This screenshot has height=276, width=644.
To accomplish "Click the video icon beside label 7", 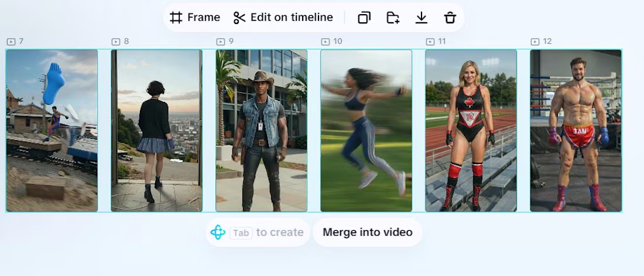I will pos(11,42).
